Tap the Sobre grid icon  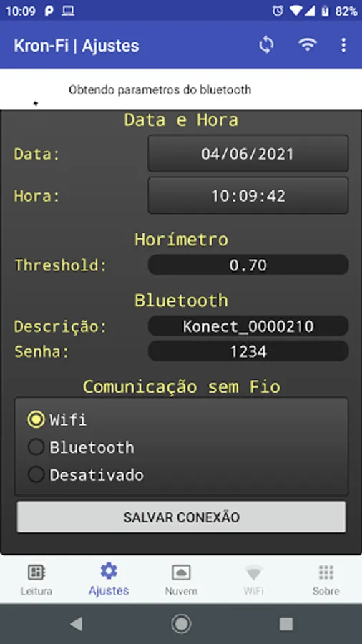326,572
